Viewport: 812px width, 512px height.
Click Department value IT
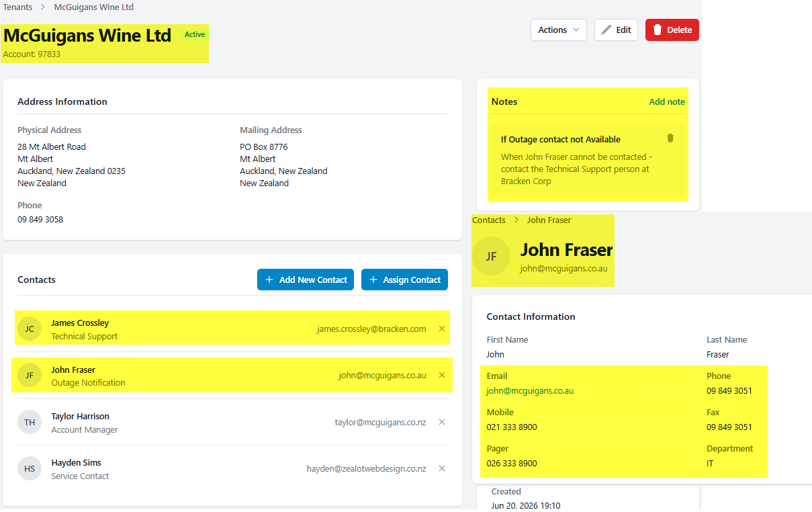coord(710,463)
